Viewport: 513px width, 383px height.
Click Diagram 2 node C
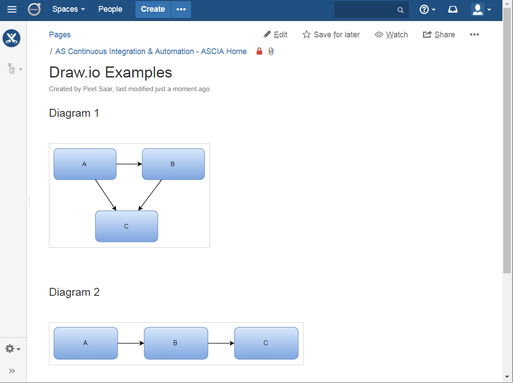pos(266,343)
